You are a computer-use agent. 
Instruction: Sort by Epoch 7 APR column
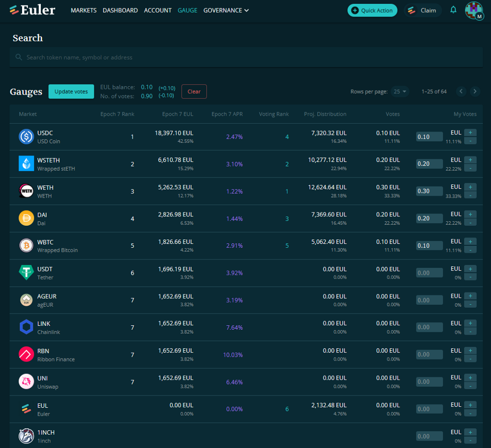tap(227, 114)
